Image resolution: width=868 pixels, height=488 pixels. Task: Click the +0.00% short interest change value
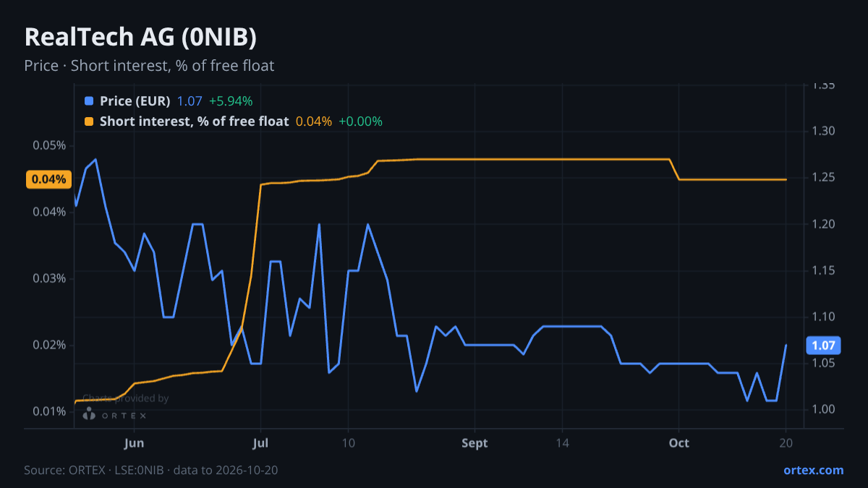(360, 121)
